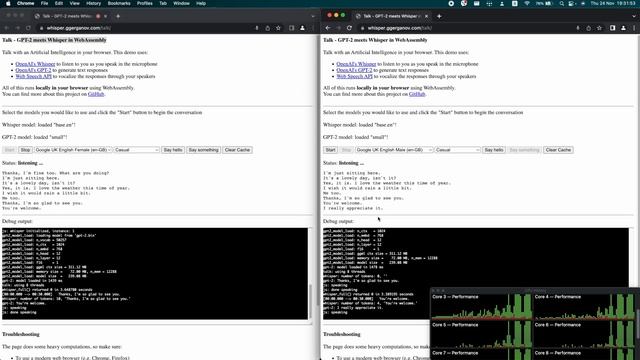This screenshot has width=640, height=360.
Task: Go back in the right Chrome window
Action: point(328,28)
